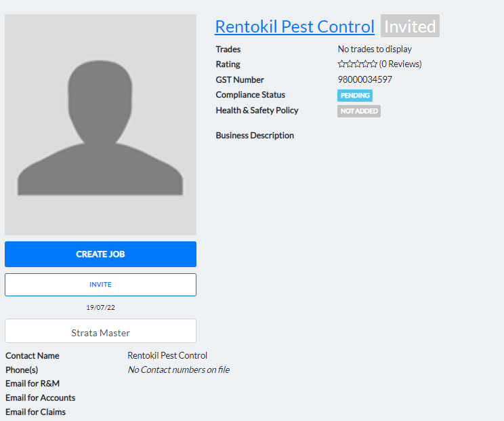
Task: Click the 'No trades to display' text
Action: [375, 49]
